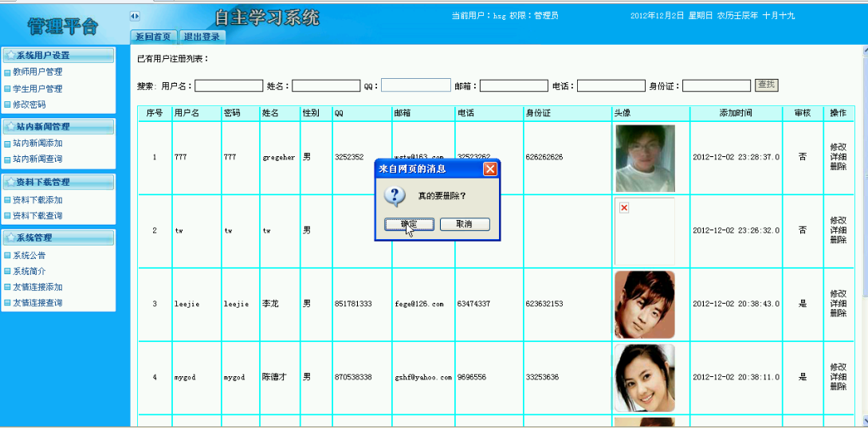
Task: Open the 返回首页 tab
Action: 153,37
